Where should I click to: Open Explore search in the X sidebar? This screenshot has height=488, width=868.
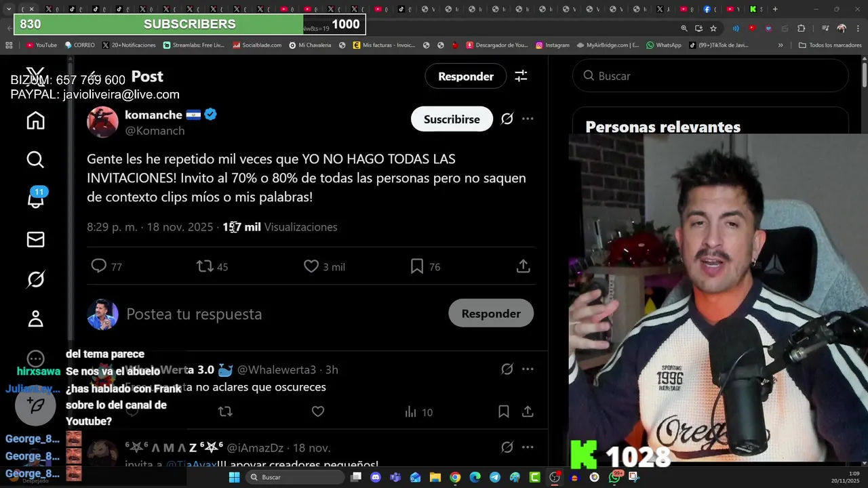35,159
